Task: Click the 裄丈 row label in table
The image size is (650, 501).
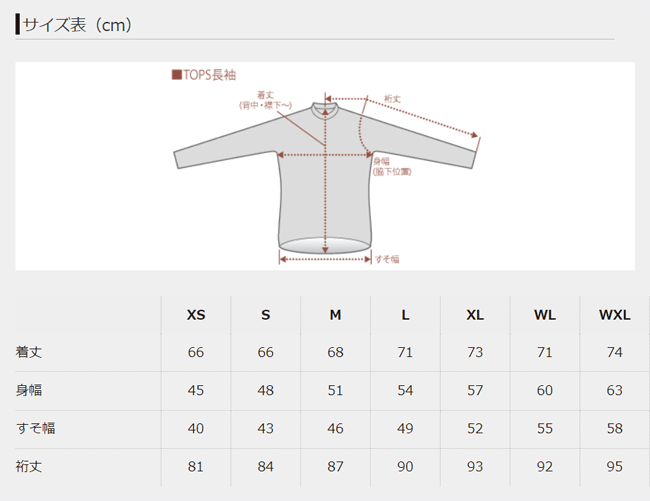Action: pos(29,467)
